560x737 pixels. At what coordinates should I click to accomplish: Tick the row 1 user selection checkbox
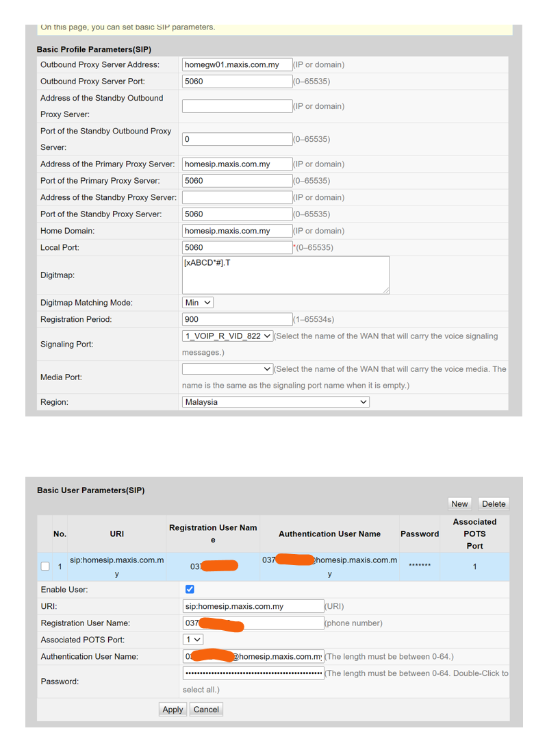[45, 566]
